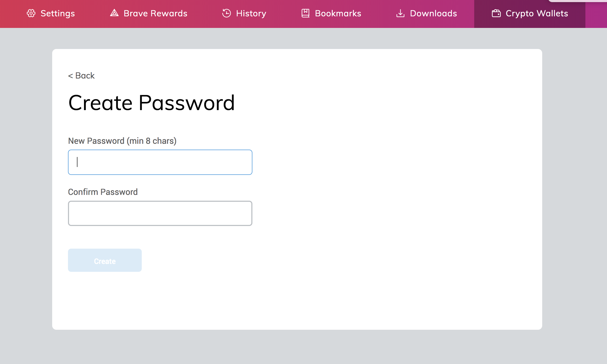Switch to Brave Rewards tab text
This screenshot has height=364, width=607.
pos(155,13)
